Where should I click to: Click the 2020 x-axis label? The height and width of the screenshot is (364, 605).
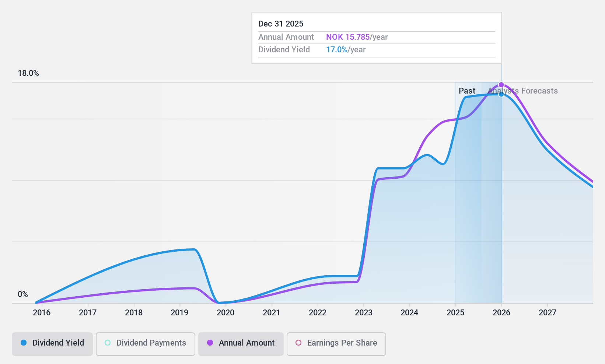click(x=225, y=312)
